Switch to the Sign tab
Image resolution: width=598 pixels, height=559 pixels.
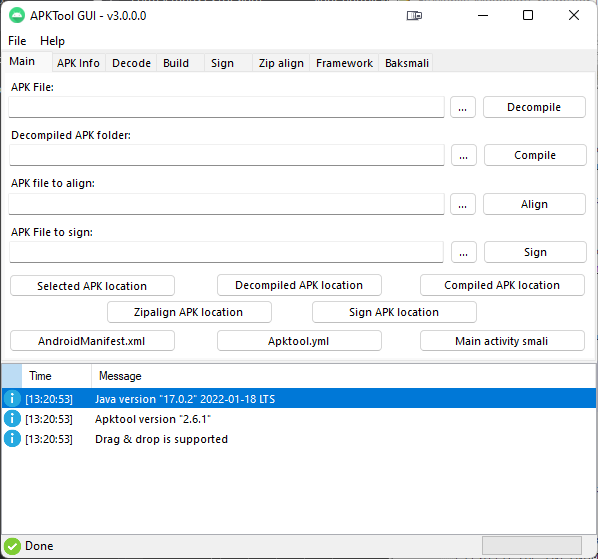228,63
